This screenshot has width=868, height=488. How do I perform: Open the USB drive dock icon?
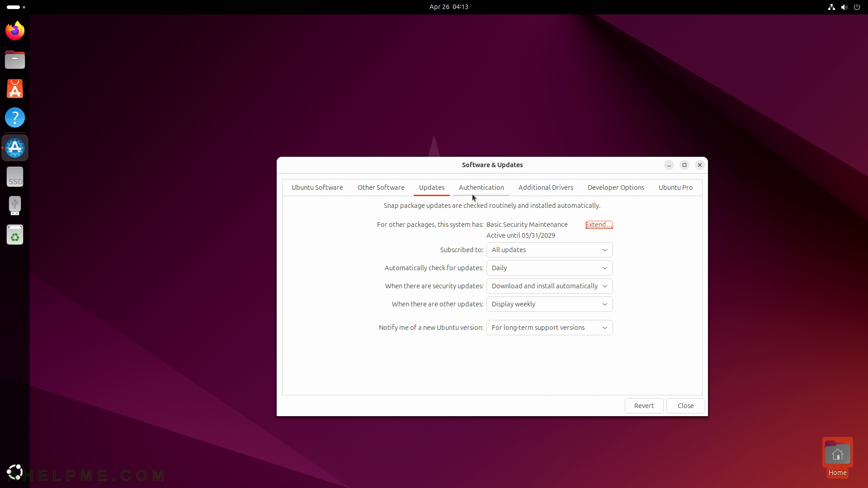pos(15,206)
